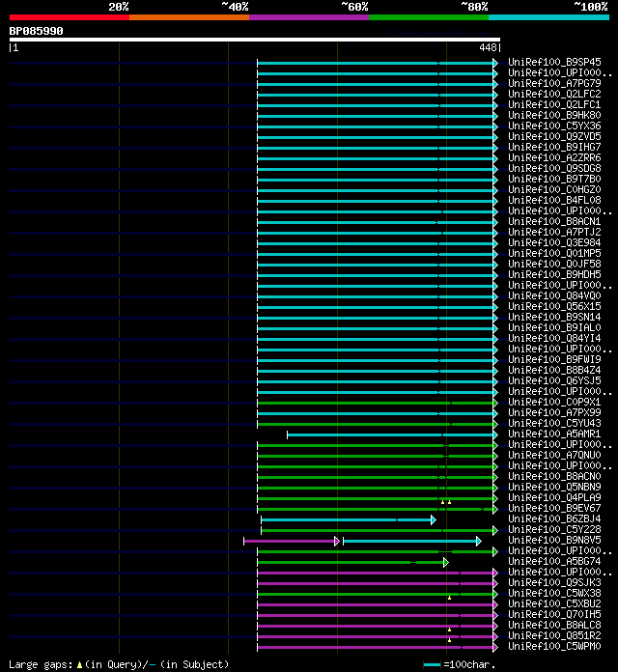Select the UniRef100_B9N8V5 label

tap(554, 541)
